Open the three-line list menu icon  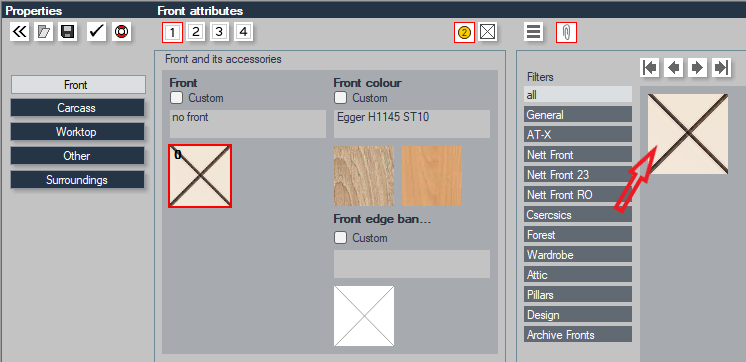click(x=534, y=32)
